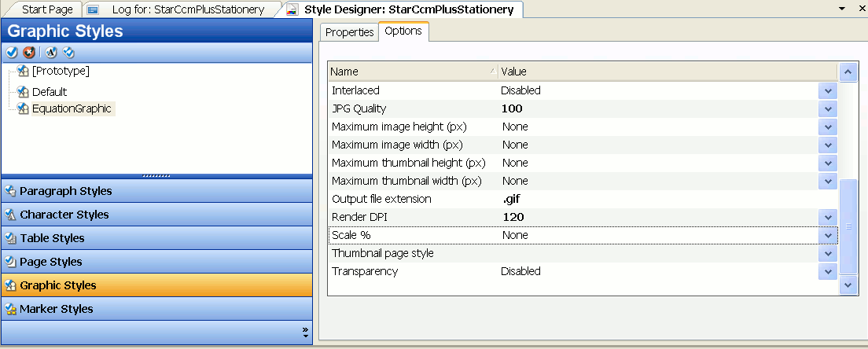868x349 pixels.
Task: Click the Marker Styles icon in sidebar
Action: coord(11,309)
